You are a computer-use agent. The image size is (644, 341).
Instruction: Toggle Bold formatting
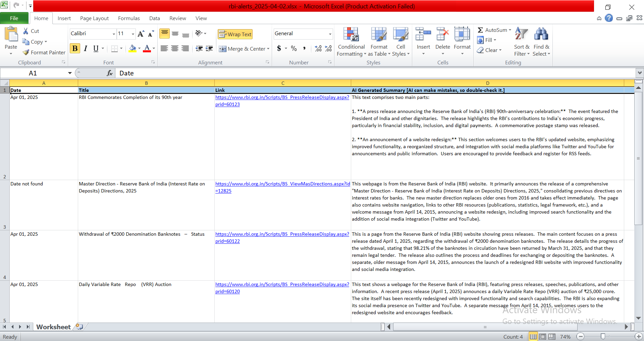[75, 49]
